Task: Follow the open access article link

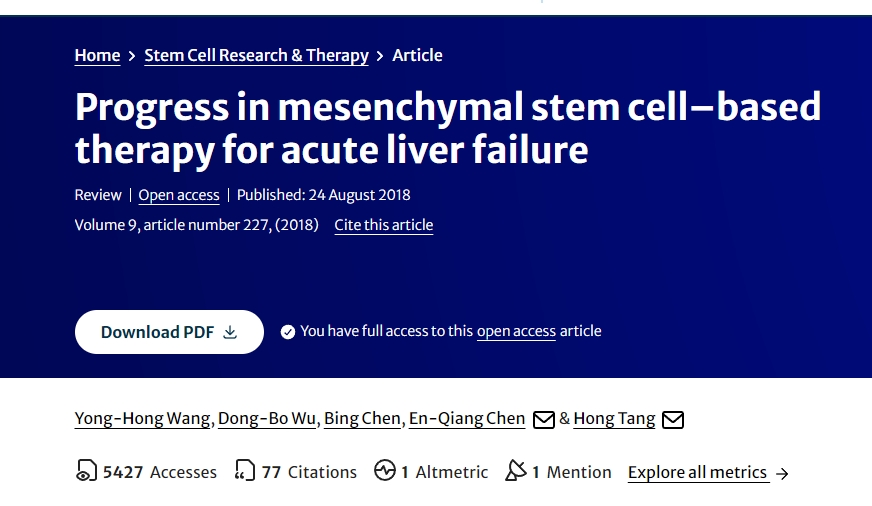Action: tap(516, 331)
